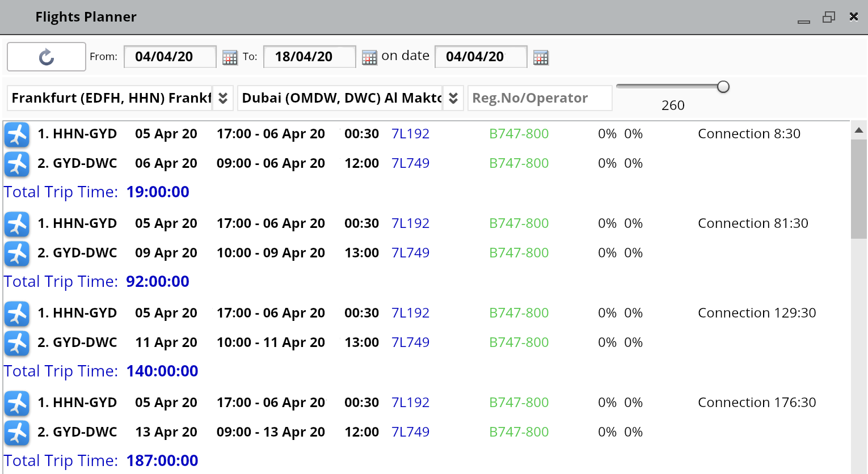Open the calendar next to on date
This screenshot has height=474, width=868.
tap(540, 57)
